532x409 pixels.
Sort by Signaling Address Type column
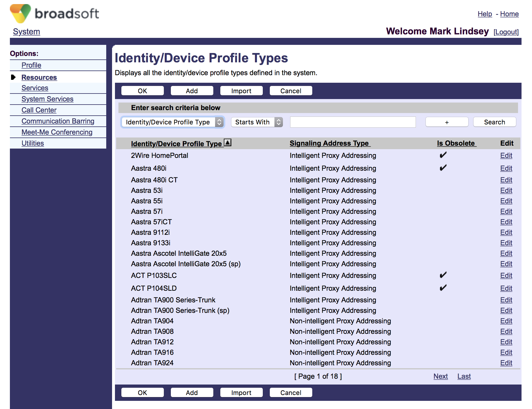(x=330, y=143)
